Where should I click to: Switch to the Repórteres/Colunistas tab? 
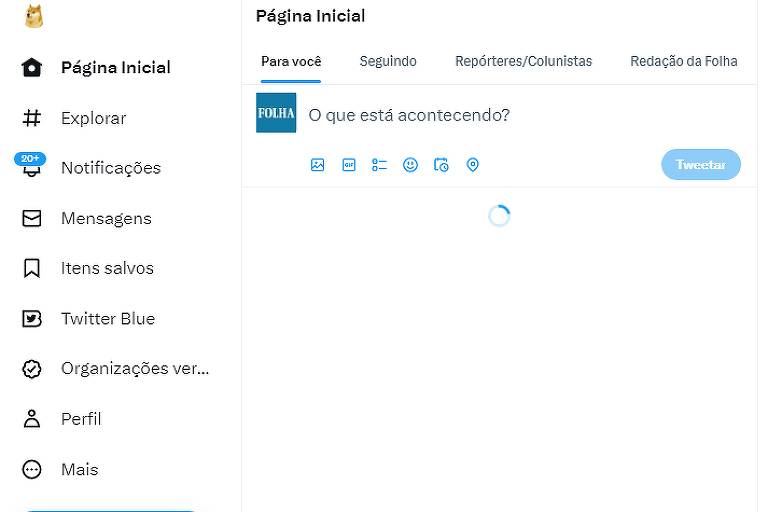(524, 61)
